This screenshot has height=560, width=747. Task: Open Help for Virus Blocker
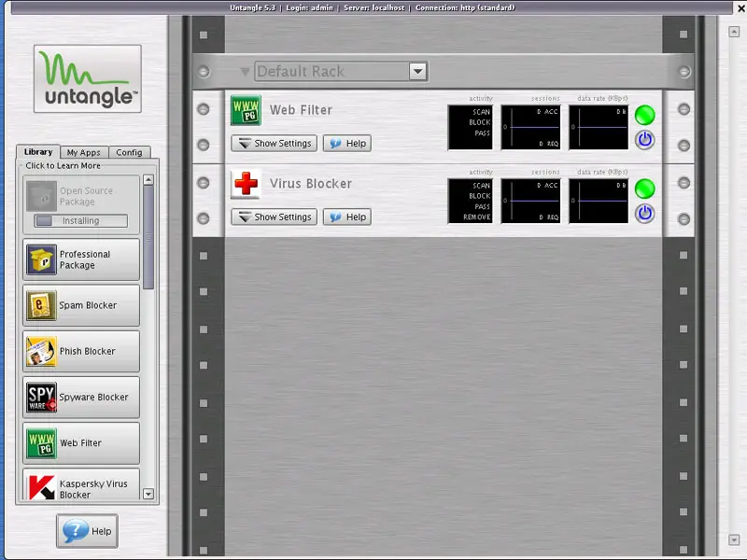coord(347,217)
